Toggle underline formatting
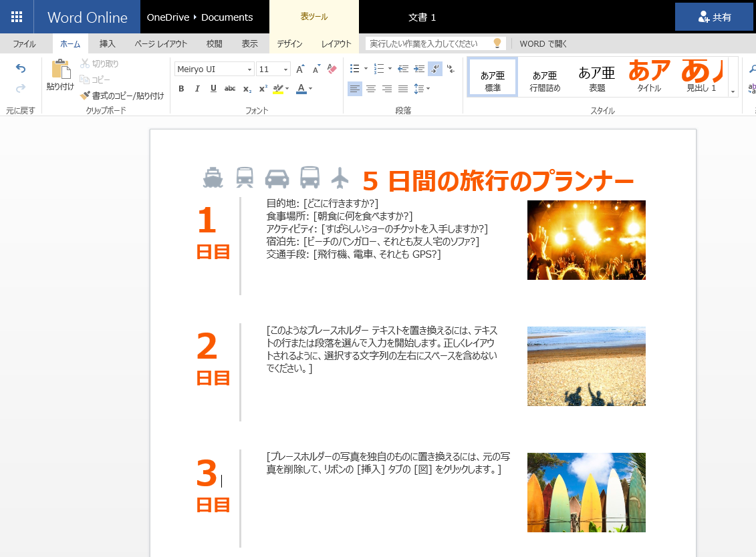 (x=213, y=89)
